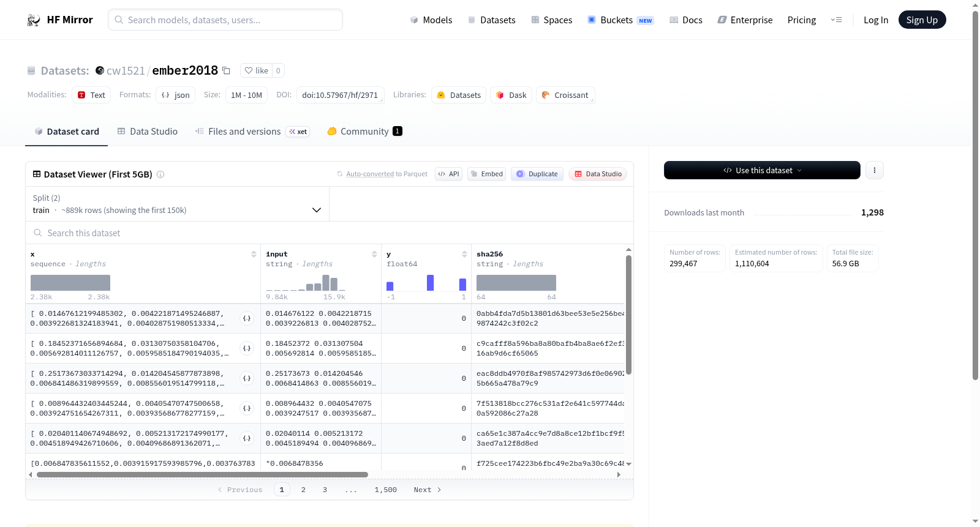Open the API button in viewer

click(448, 174)
